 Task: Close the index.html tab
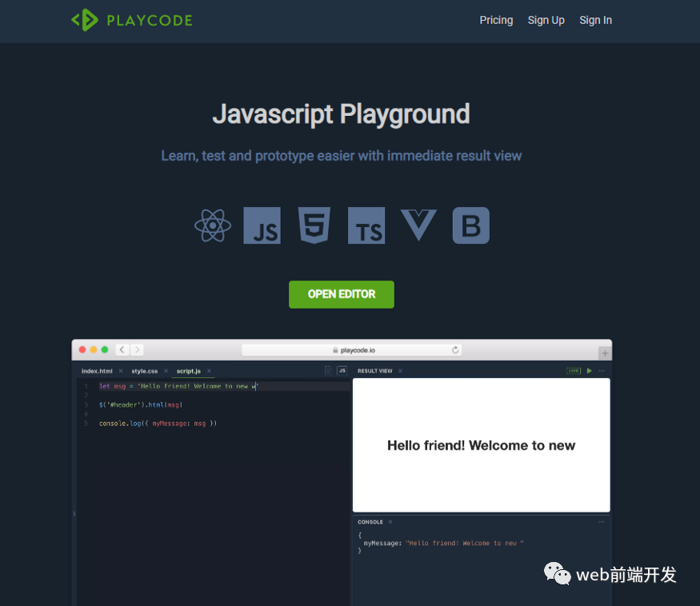point(121,371)
